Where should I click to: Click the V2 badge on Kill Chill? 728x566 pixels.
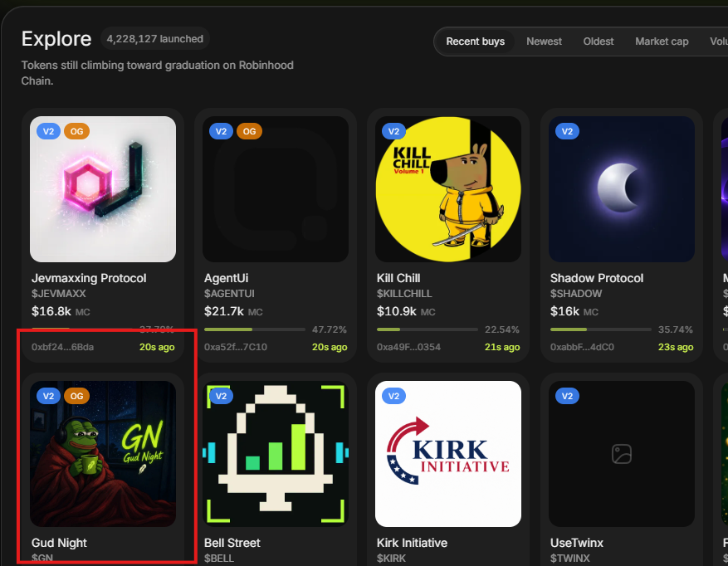click(393, 131)
